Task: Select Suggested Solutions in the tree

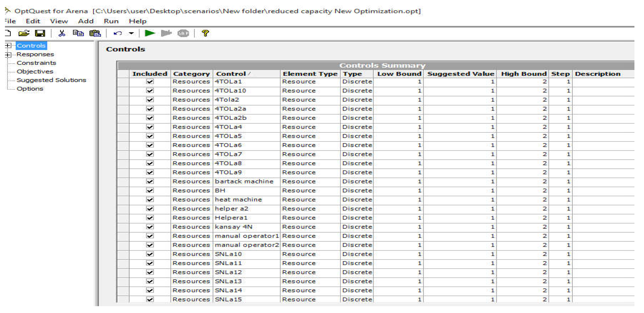Action: click(51, 80)
